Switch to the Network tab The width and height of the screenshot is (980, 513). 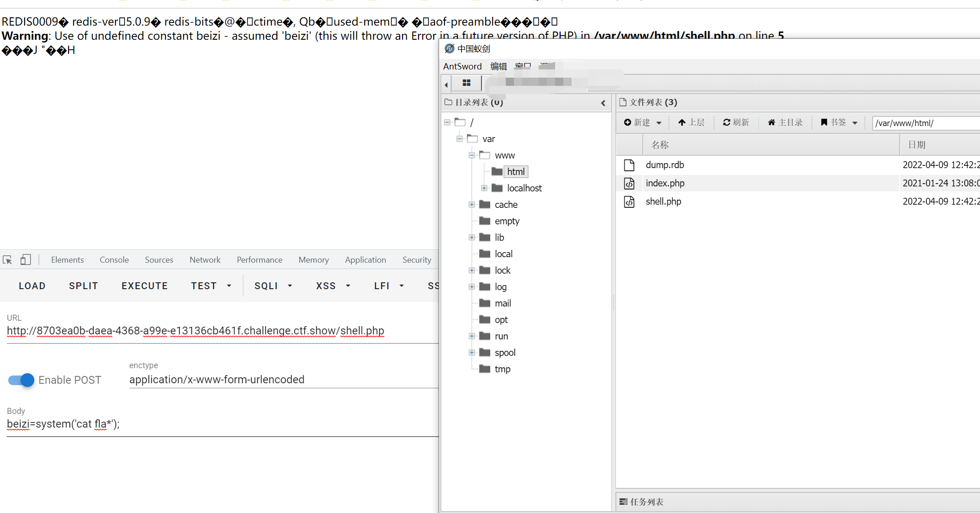[x=205, y=260]
